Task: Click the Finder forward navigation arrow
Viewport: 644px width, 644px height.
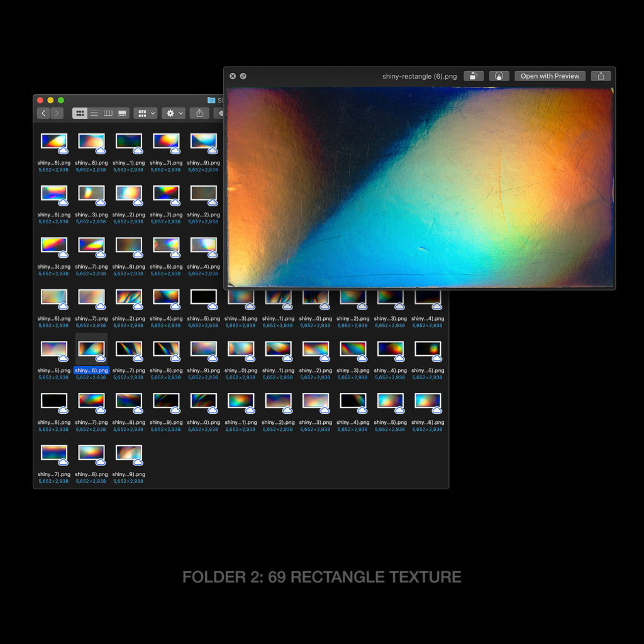Action: pos(57,113)
